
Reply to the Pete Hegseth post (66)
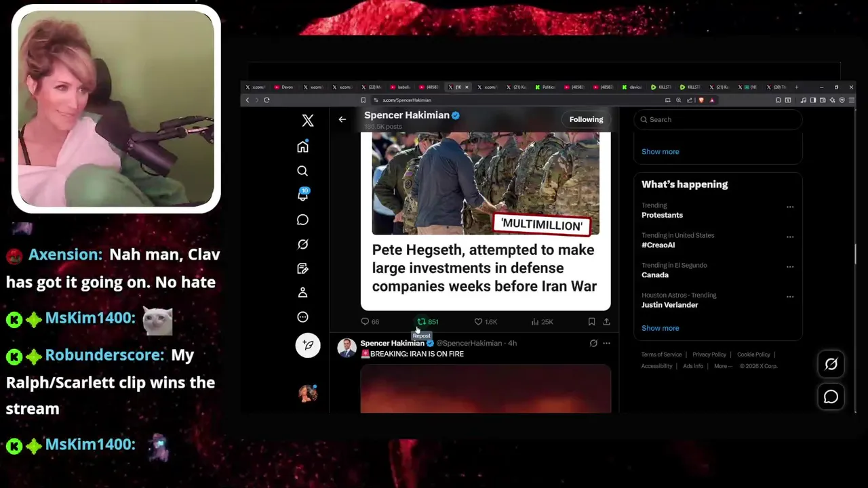370,322
